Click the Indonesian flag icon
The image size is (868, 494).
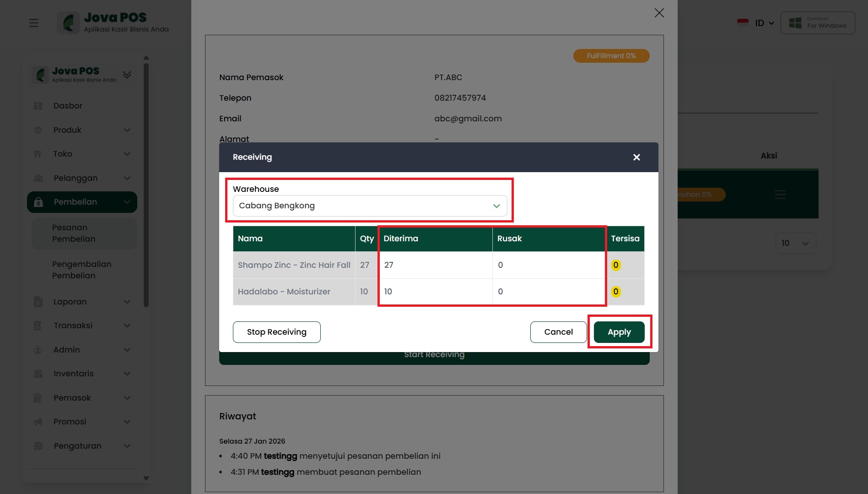point(743,23)
